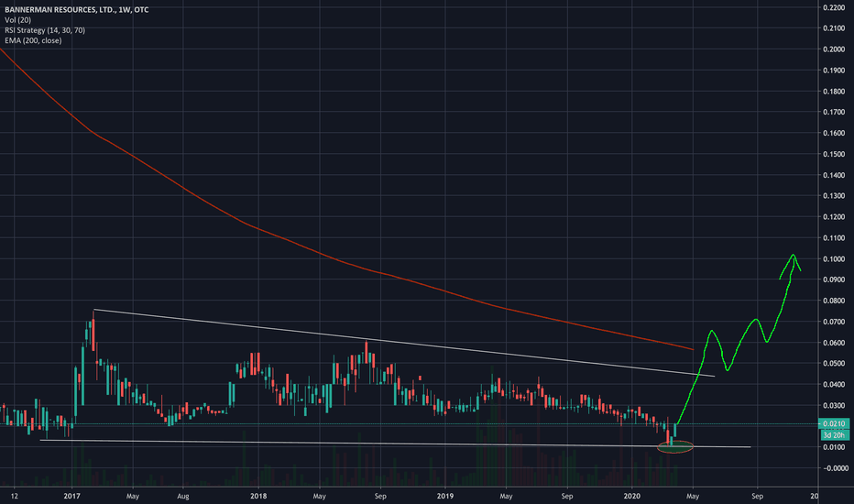Click the 0.1500 price axis label
Viewport: 854px width, 504px height.
pos(834,154)
